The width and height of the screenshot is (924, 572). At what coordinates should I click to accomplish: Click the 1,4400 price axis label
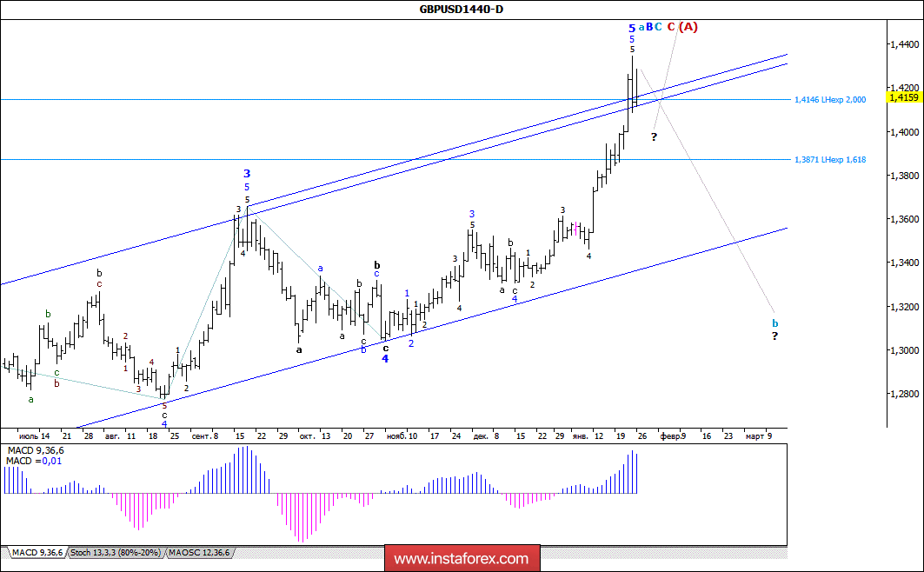905,44
